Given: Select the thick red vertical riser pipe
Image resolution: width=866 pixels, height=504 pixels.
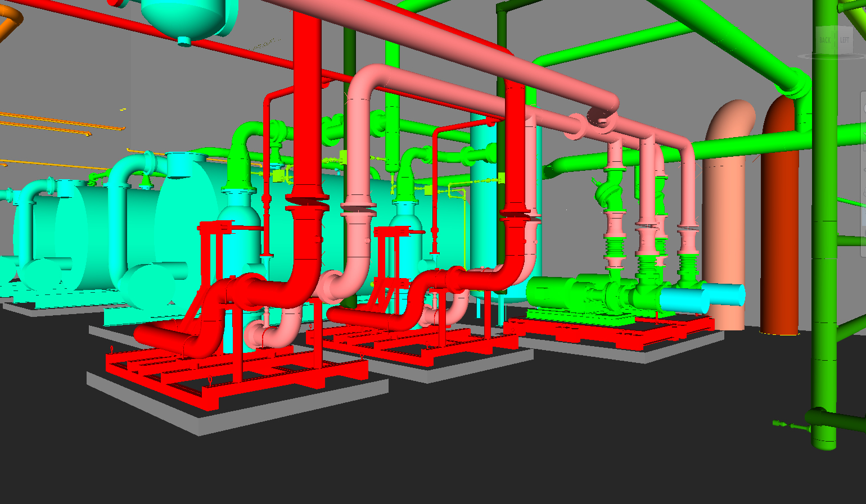Looking at the screenshot, I should click(306, 140).
